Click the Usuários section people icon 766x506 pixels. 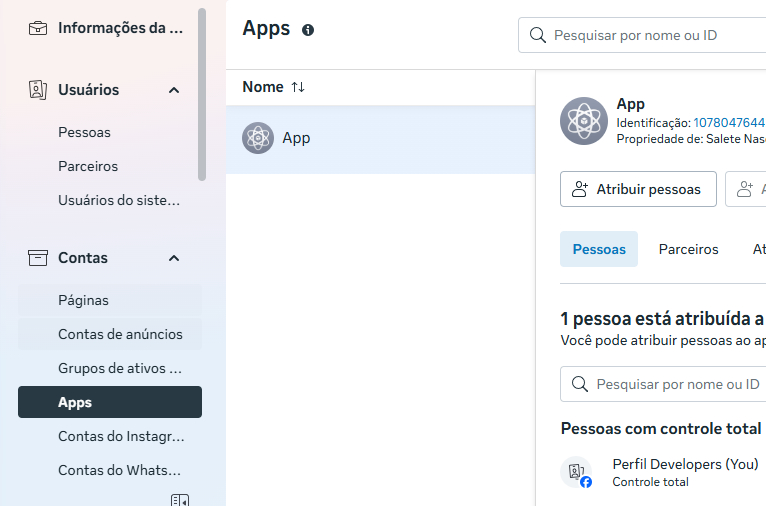[38, 90]
